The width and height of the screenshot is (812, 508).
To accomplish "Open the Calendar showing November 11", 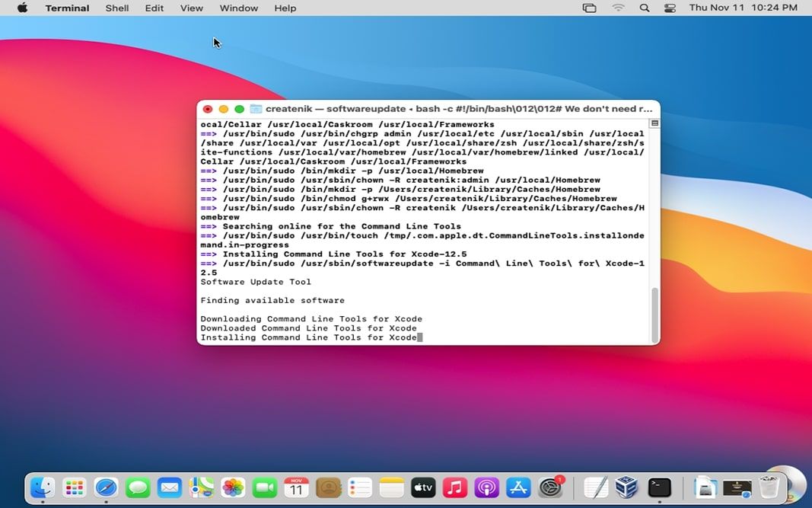I will 296,486.
